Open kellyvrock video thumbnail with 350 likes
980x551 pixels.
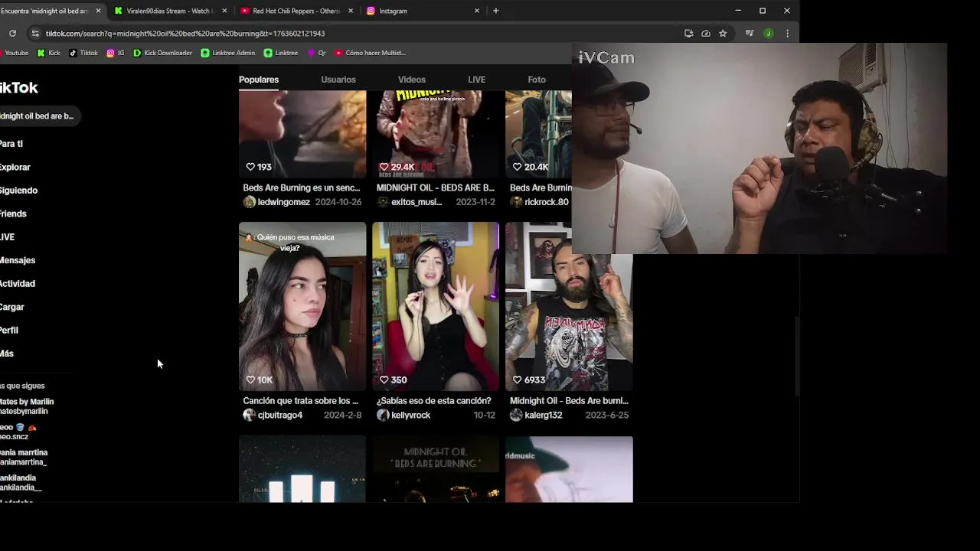click(436, 306)
